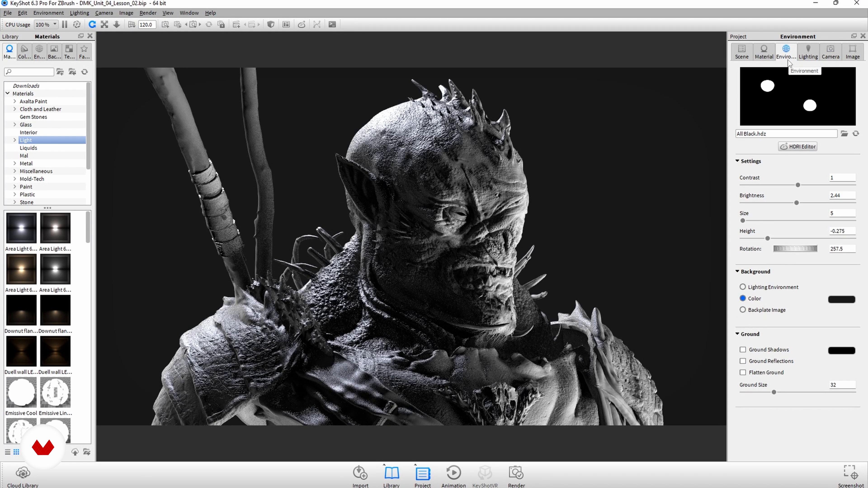868x488 pixels.
Task: Click the blue refresh render icon
Action: 92,24
